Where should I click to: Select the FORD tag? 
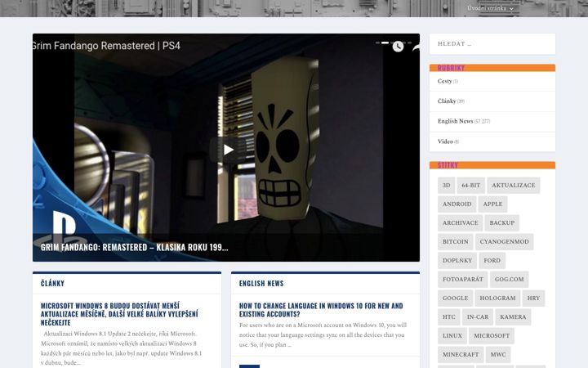pyautogui.click(x=492, y=260)
